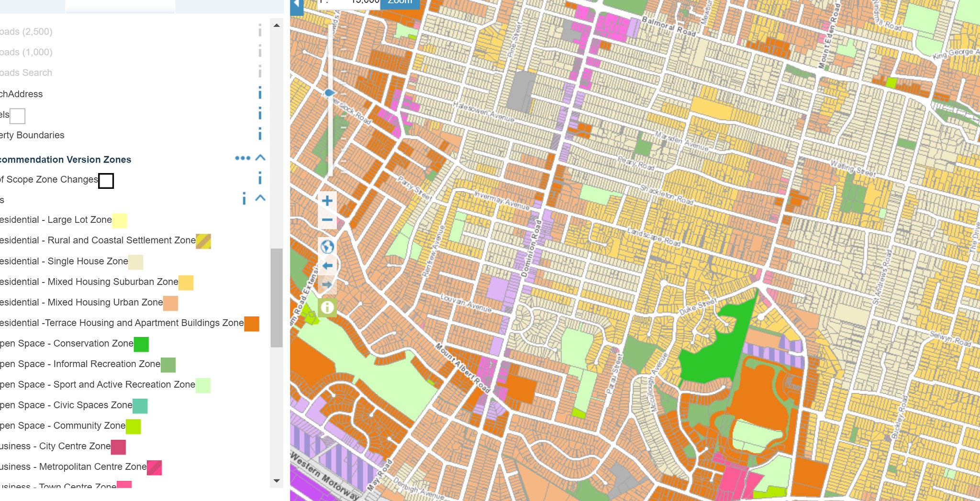Open info for SearchAddress layer

pyautogui.click(x=260, y=93)
